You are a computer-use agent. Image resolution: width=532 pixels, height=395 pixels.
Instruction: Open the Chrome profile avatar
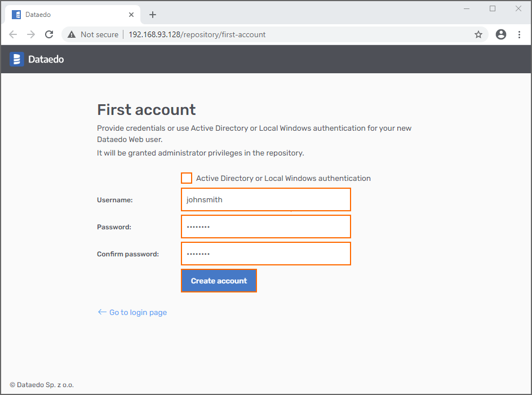coord(500,34)
